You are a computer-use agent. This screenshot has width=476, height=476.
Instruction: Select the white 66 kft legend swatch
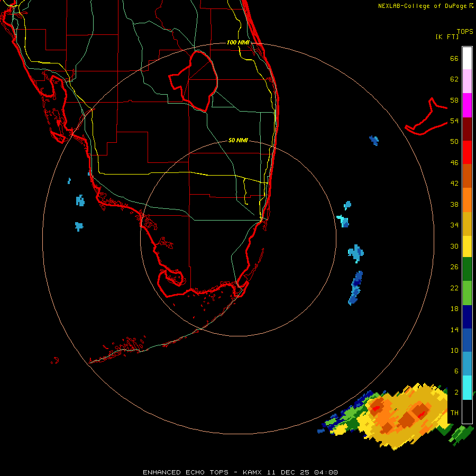click(467, 58)
